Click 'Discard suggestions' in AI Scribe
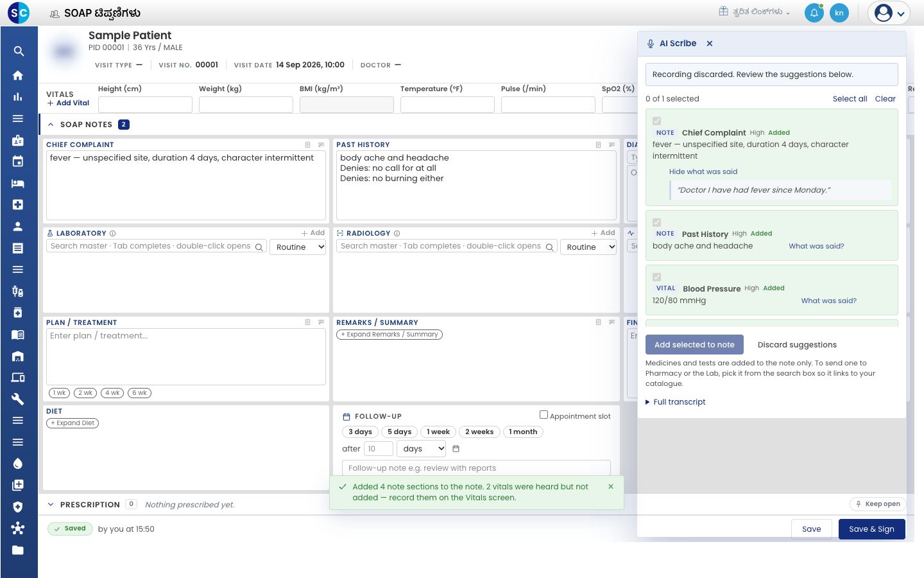 pyautogui.click(x=797, y=345)
